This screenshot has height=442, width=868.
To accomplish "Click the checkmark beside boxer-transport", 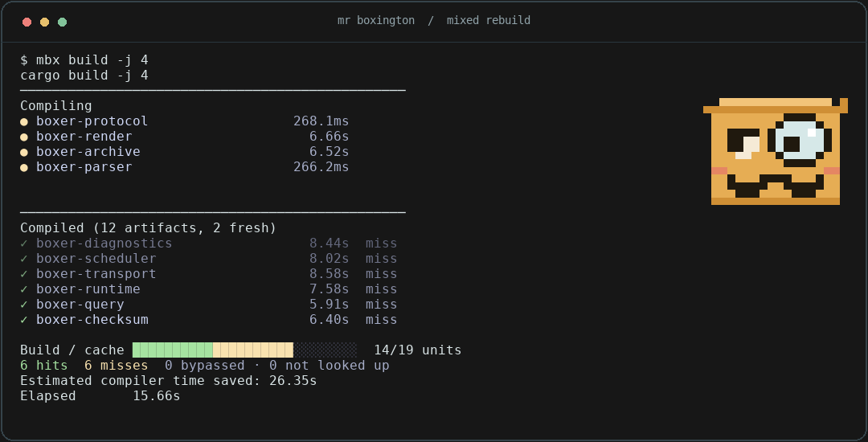I will click(24, 274).
